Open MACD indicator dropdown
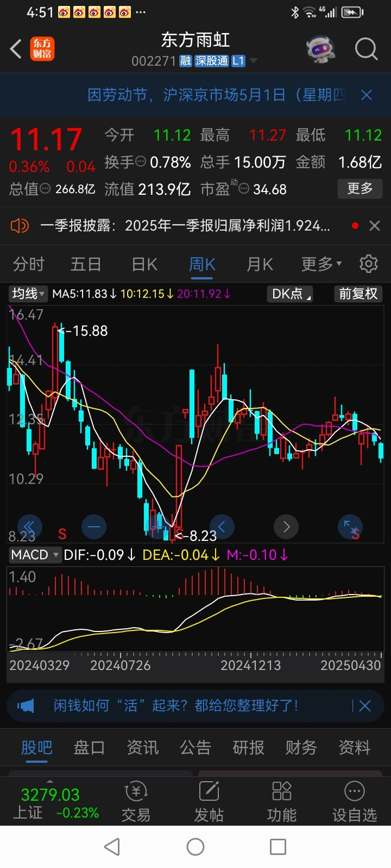Image resolution: width=391 pixels, height=868 pixels. pos(35,554)
